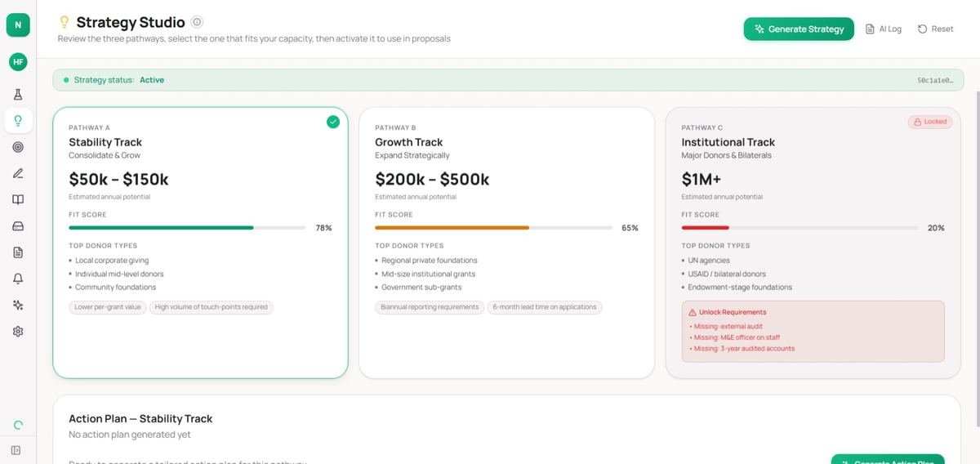The image size is (980, 464).
Task: Click the strategy ID 50c1a1e0 text
Action: pos(935,80)
